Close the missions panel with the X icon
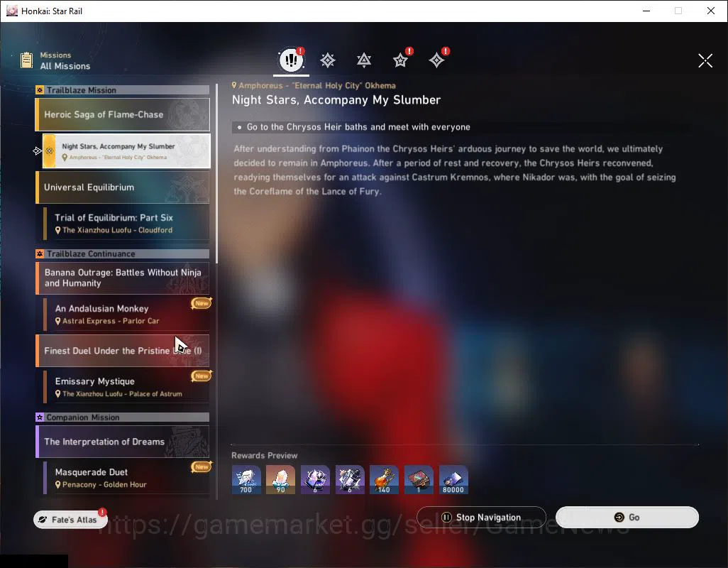This screenshot has width=728, height=568. pyautogui.click(x=705, y=60)
